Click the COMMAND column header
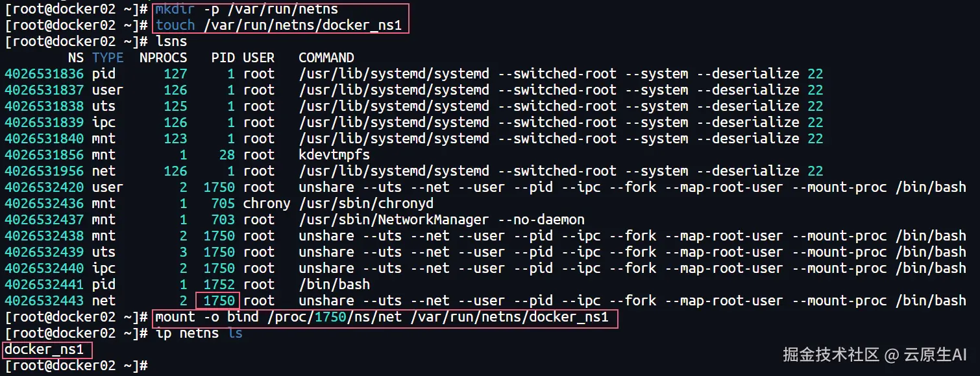 coord(326,58)
